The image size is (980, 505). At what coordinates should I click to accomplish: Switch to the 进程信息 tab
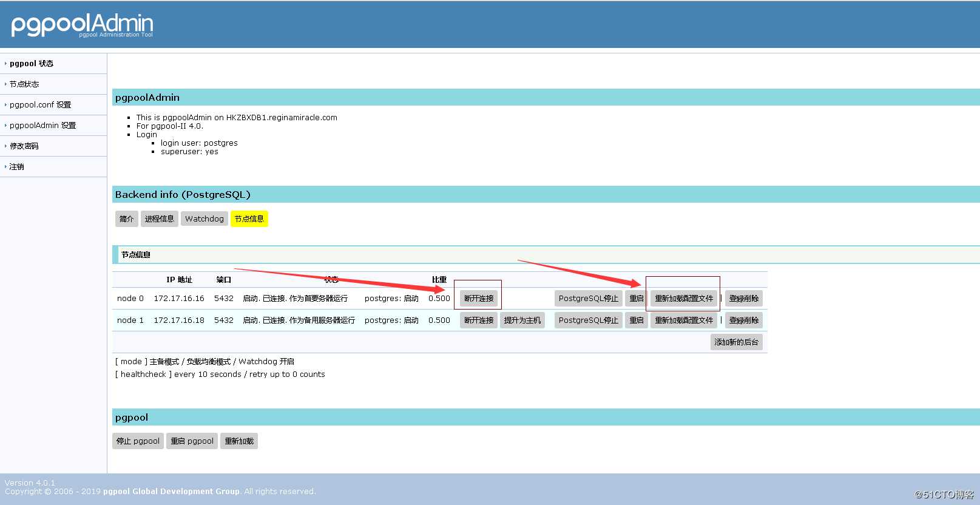pyautogui.click(x=159, y=219)
